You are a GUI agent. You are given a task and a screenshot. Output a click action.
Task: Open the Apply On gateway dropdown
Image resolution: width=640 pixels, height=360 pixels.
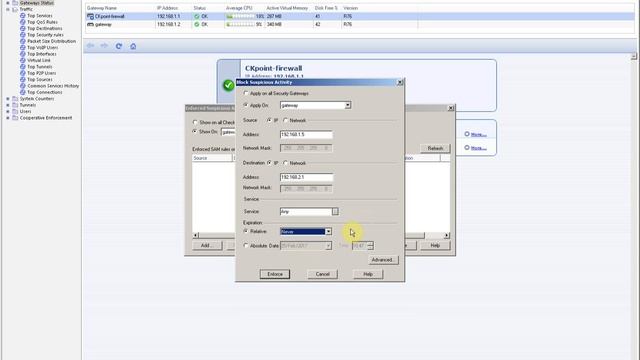click(348, 105)
